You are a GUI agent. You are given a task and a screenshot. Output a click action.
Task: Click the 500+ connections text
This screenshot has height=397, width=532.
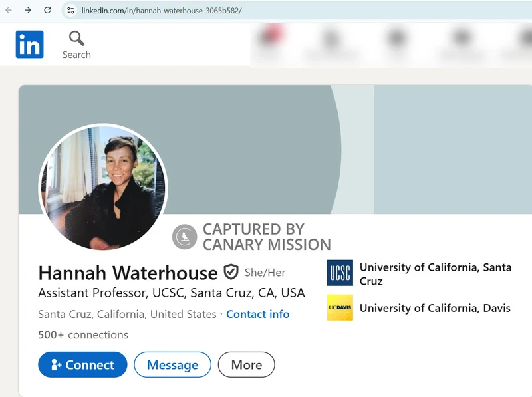pos(83,335)
